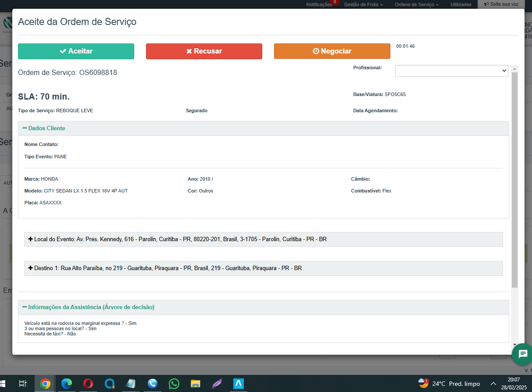Click the Data Agendamento label
Image resolution: width=532 pixels, height=392 pixels.
click(x=375, y=110)
